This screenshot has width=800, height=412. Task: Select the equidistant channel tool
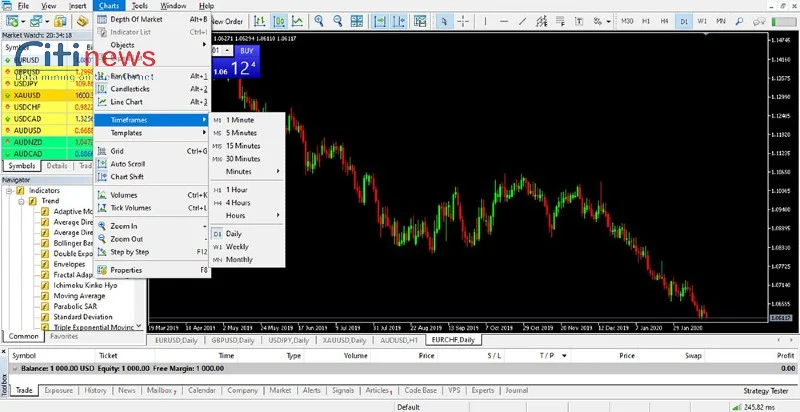coord(541,21)
